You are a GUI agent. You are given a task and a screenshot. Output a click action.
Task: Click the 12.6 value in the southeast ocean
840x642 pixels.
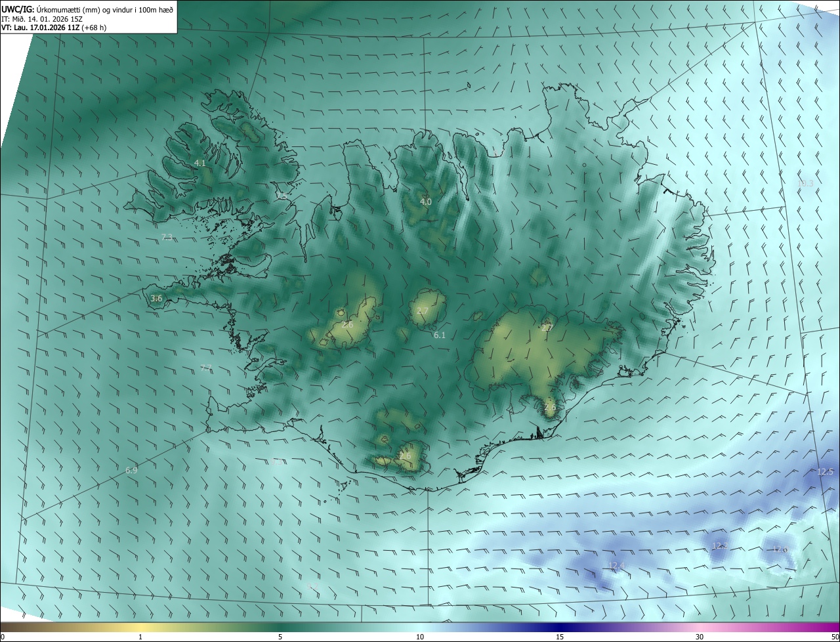pyautogui.click(x=779, y=549)
